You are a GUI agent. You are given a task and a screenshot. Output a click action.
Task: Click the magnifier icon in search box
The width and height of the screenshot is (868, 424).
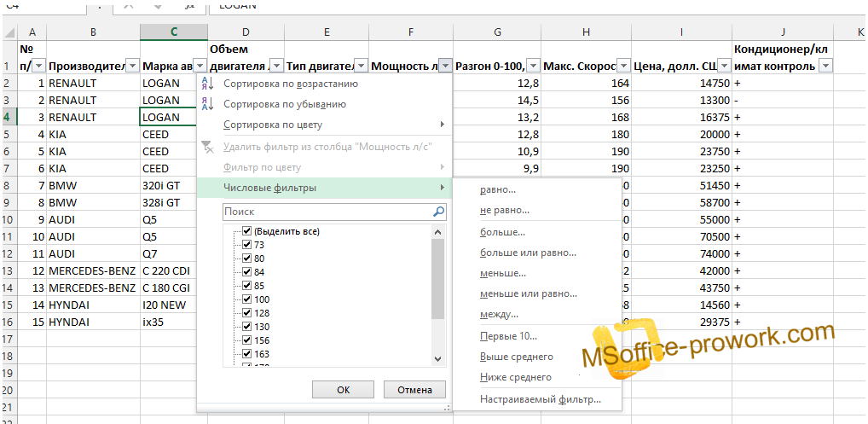[x=438, y=212]
